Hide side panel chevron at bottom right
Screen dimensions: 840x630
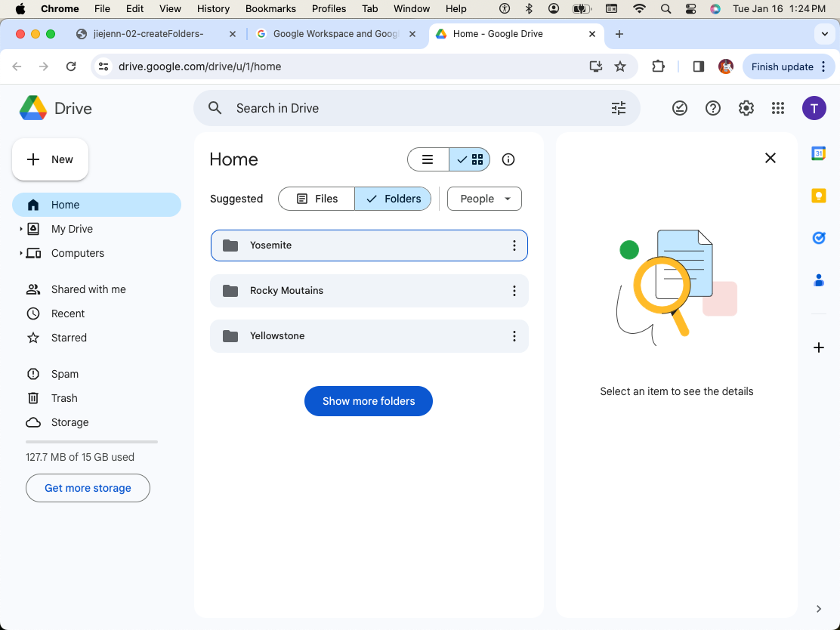tap(818, 609)
